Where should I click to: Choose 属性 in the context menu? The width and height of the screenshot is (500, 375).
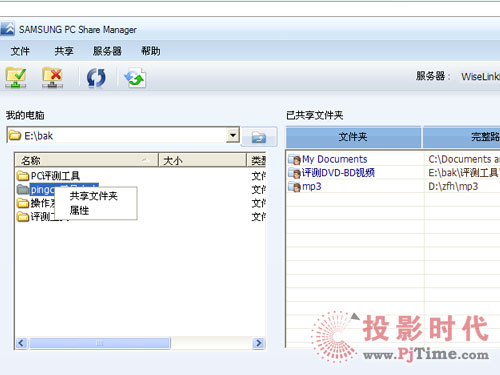[x=79, y=211]
